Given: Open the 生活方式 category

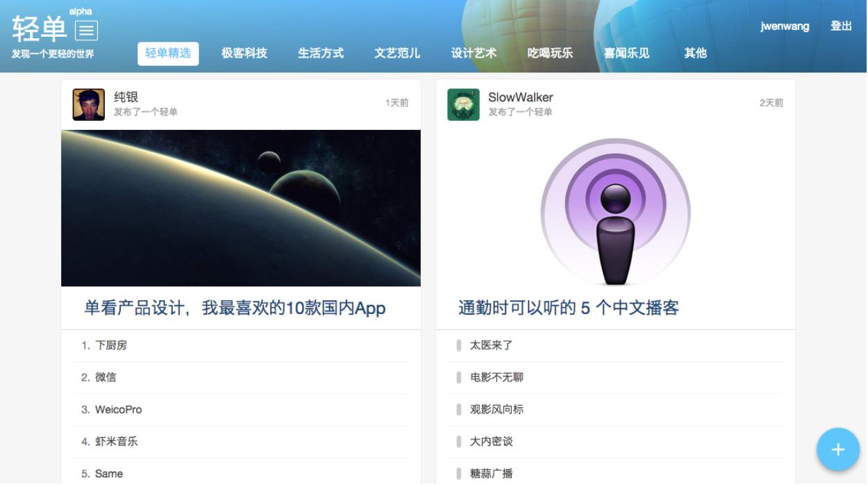Looking at the screenshot, I should 321,54.
